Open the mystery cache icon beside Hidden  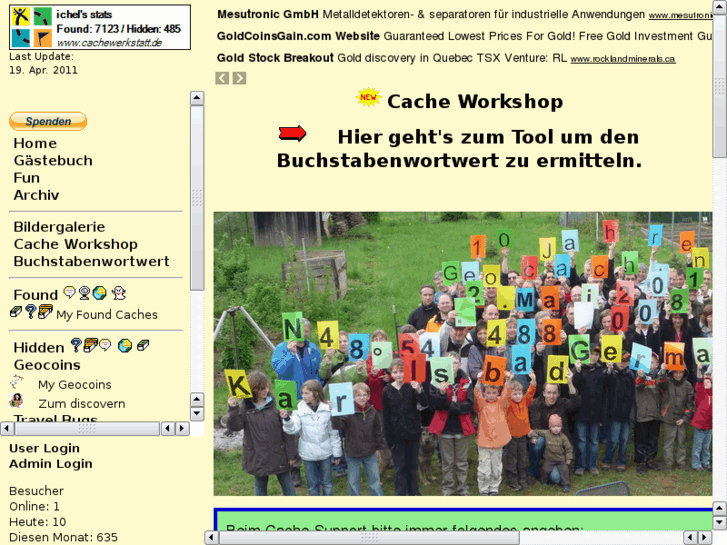(76, 345)
